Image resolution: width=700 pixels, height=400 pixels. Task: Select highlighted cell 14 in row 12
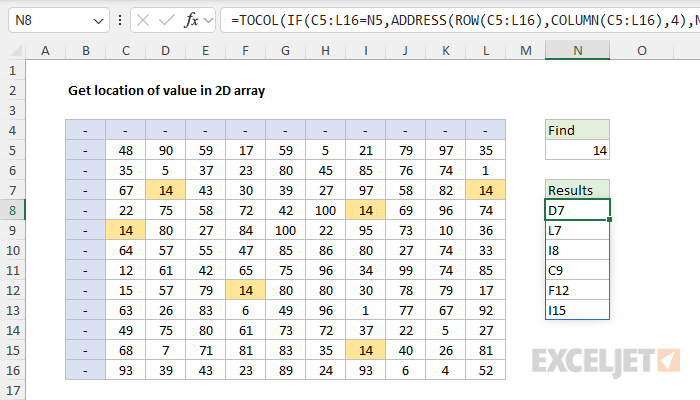pos(246,291)
